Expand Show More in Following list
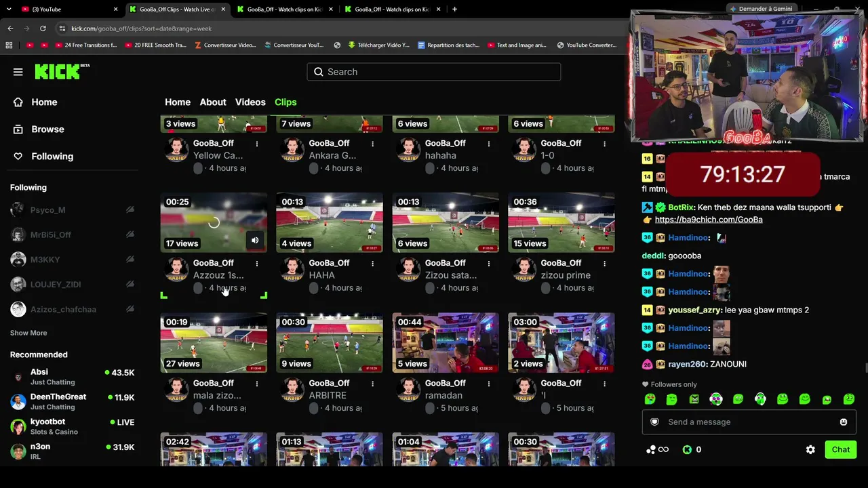 point(28,333)
